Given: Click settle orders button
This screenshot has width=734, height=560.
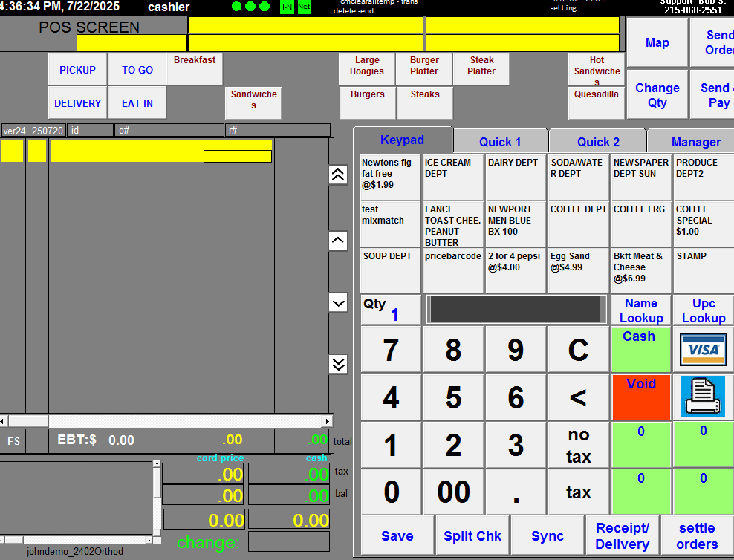Looking at the screenshot, I should [x=697, y=535].
